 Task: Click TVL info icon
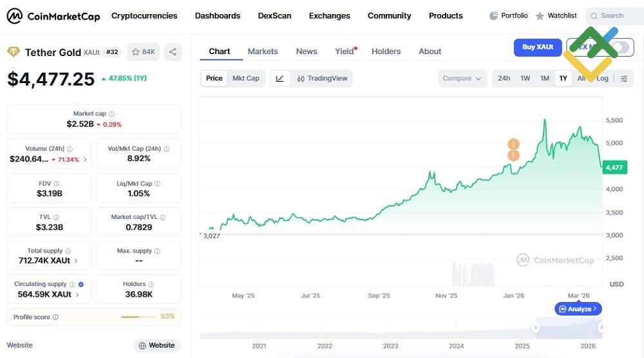pos(56,217)
